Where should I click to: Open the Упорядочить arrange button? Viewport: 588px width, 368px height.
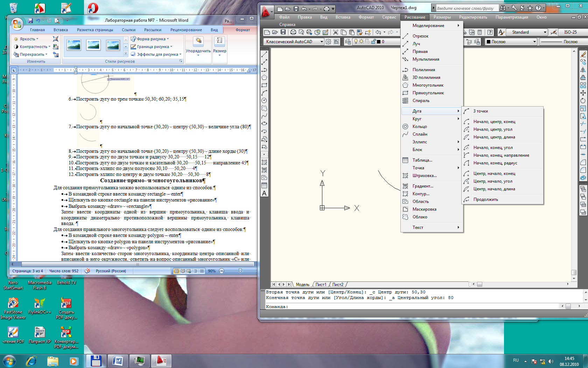tap(198, 46)
